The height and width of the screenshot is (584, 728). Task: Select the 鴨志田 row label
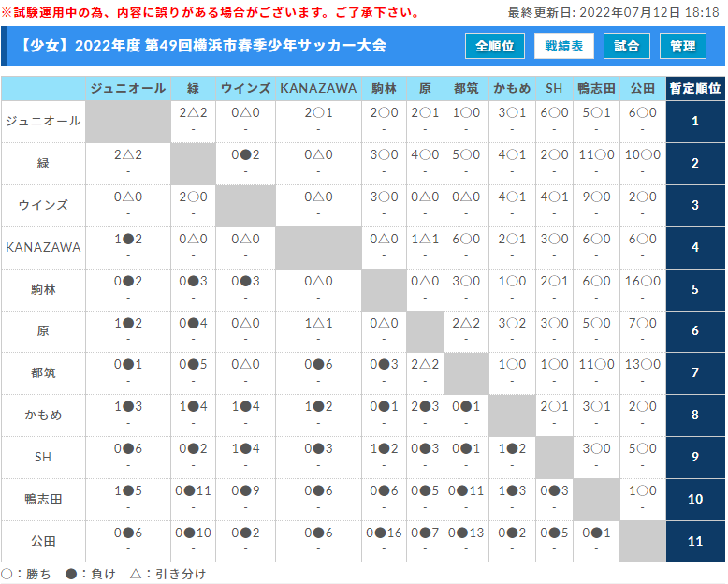[43, 500]
